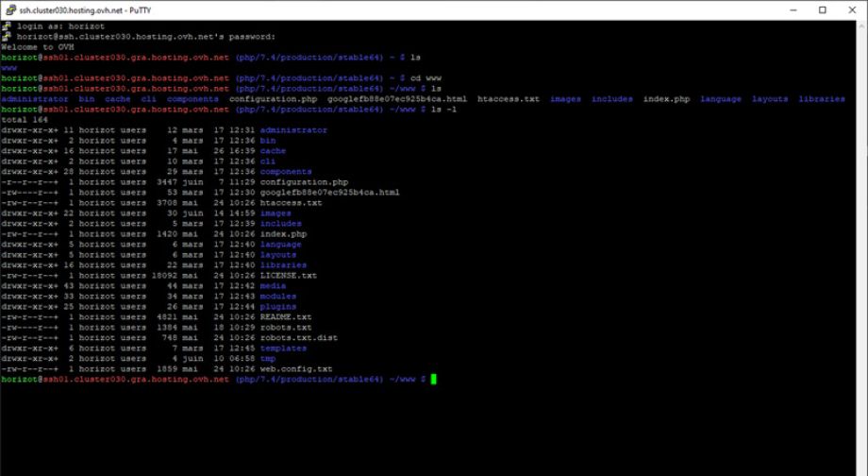Click 'libraries' in the short ls output row
The height and width of the screenshot is (476, 868).
coord(822,99)
